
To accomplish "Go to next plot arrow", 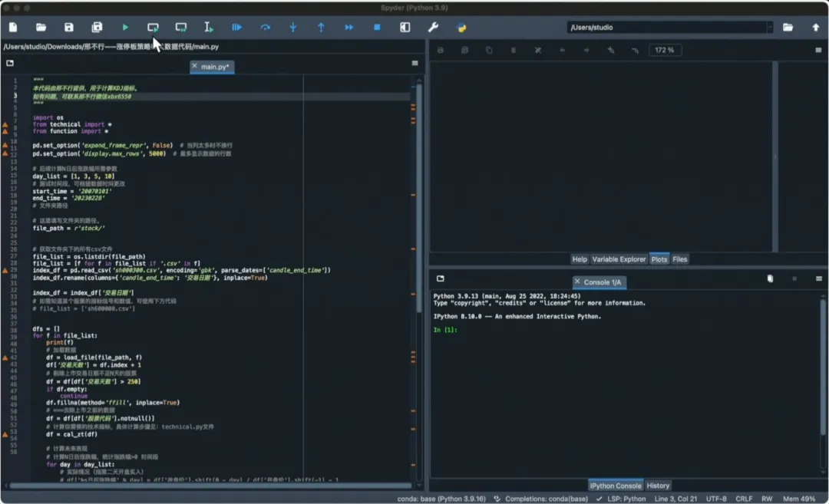I will pyautogui.click(x=586, y=50).
